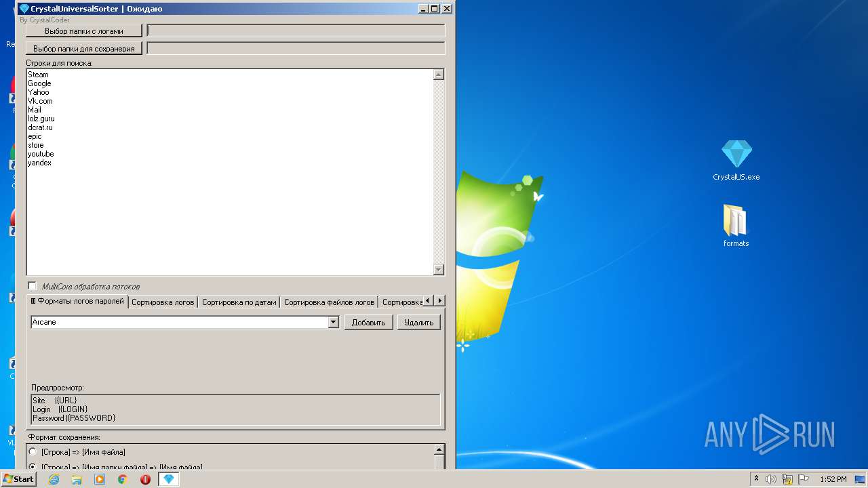
Task: Minimize the CrystalUniversalSorter window
Action: click(x=424, y=9)
